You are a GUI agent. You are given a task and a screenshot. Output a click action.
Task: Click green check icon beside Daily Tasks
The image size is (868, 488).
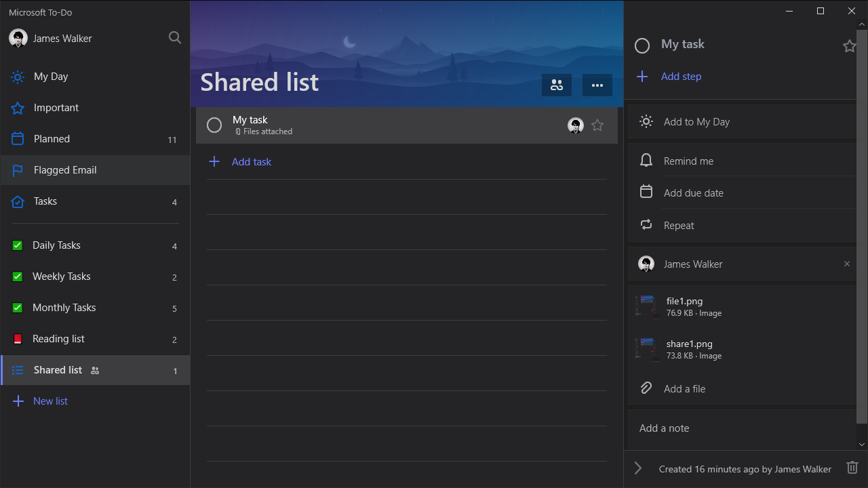[18, 245]
